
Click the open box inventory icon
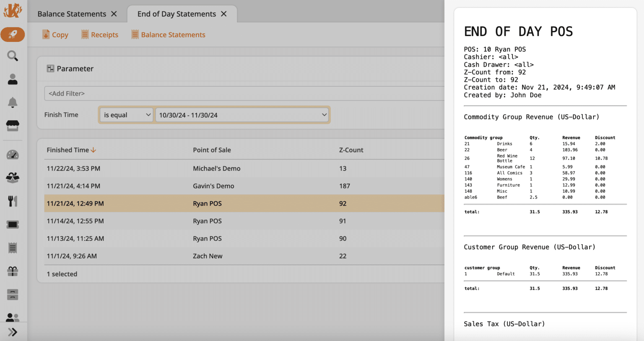click(13, 178)
